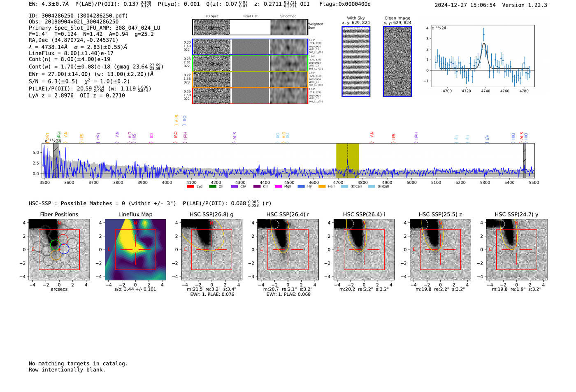
Task: Click the blue fiber circle in Fiber Positions
Action: [64, 248]
